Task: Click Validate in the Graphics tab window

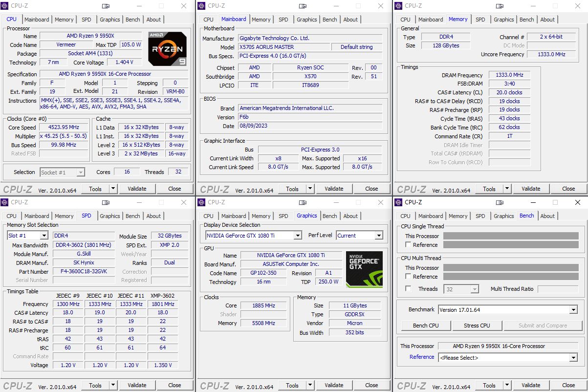Action: [x=334, y=385]
